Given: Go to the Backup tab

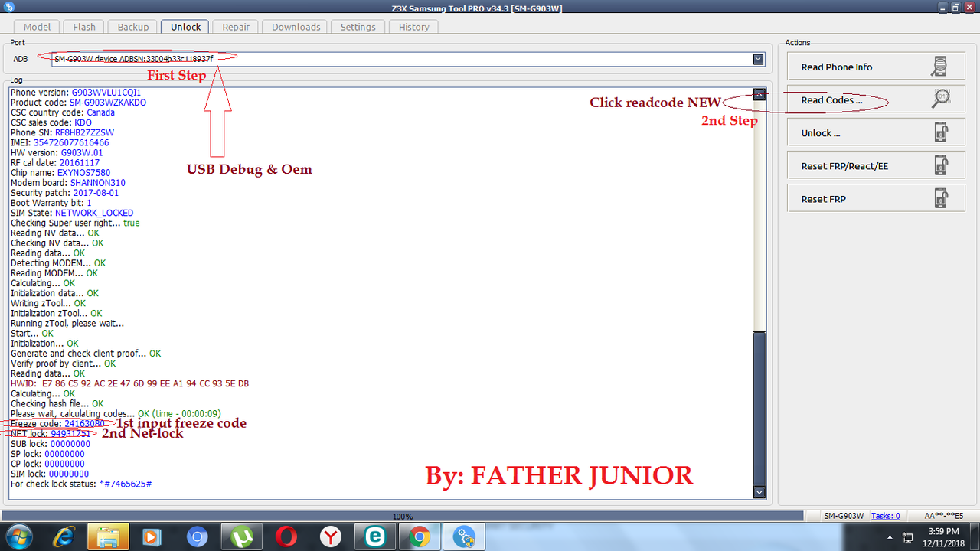Looking at the screenshot, I should click(133, 27).
